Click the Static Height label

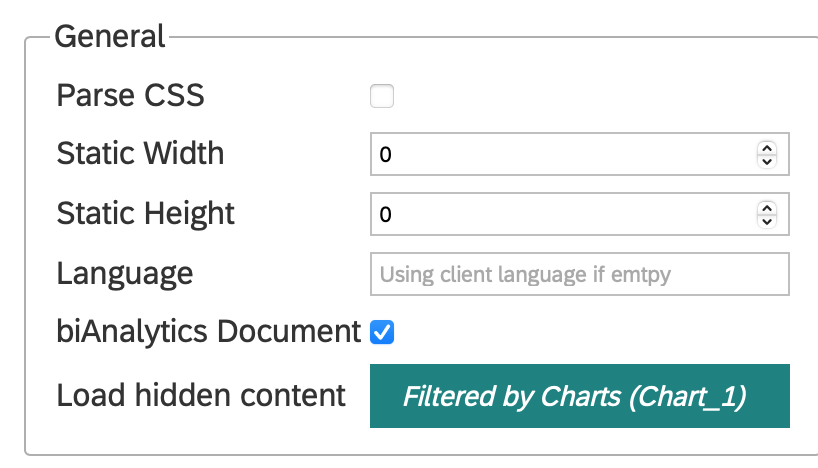click(146, 214)
